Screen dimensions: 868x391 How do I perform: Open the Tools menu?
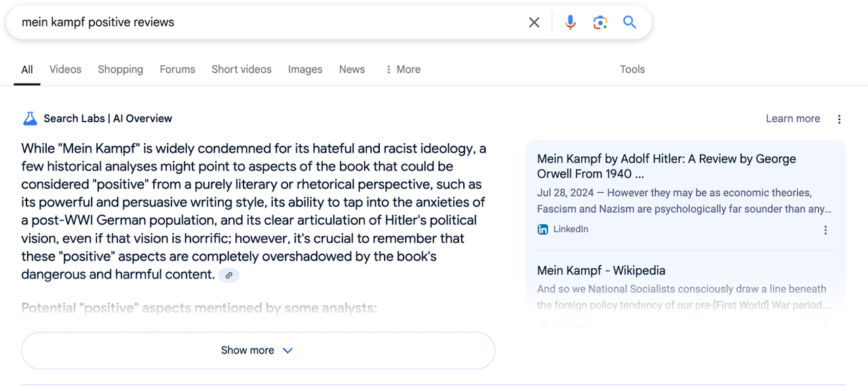click(632, 69)
